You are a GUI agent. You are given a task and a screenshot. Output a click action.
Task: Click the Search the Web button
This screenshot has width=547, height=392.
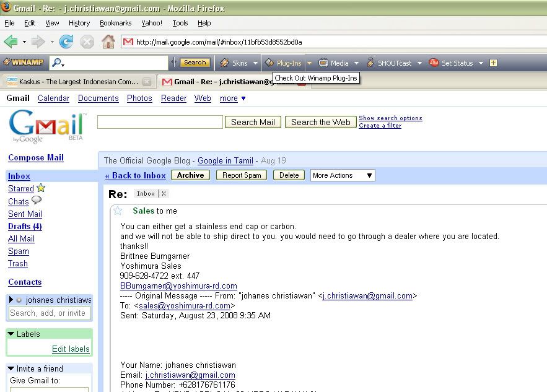coord(321,122)
